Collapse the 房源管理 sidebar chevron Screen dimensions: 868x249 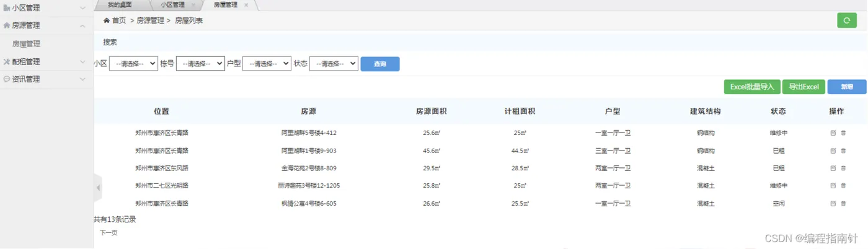coord(83,26)
